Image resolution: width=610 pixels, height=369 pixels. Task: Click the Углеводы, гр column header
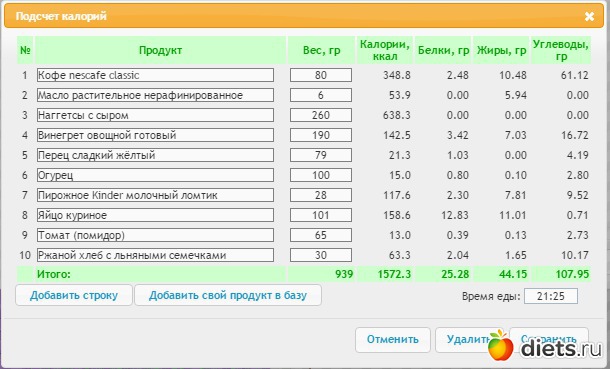561,50
